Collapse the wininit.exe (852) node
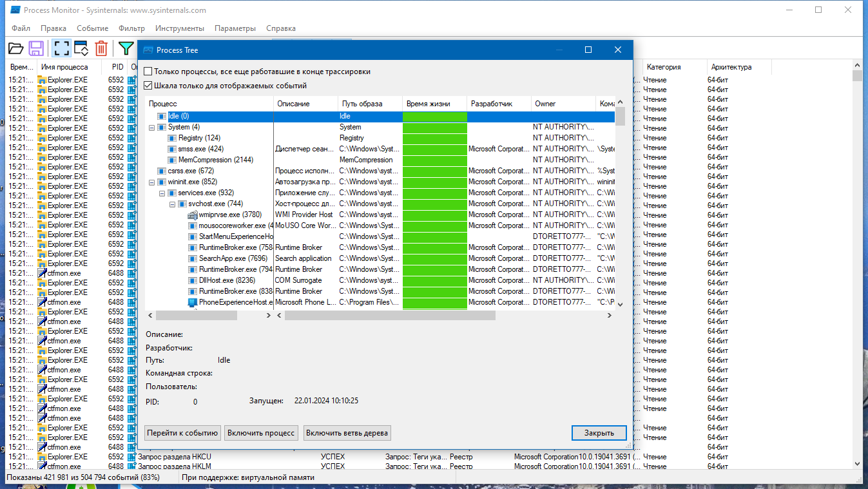 (152, 182)
